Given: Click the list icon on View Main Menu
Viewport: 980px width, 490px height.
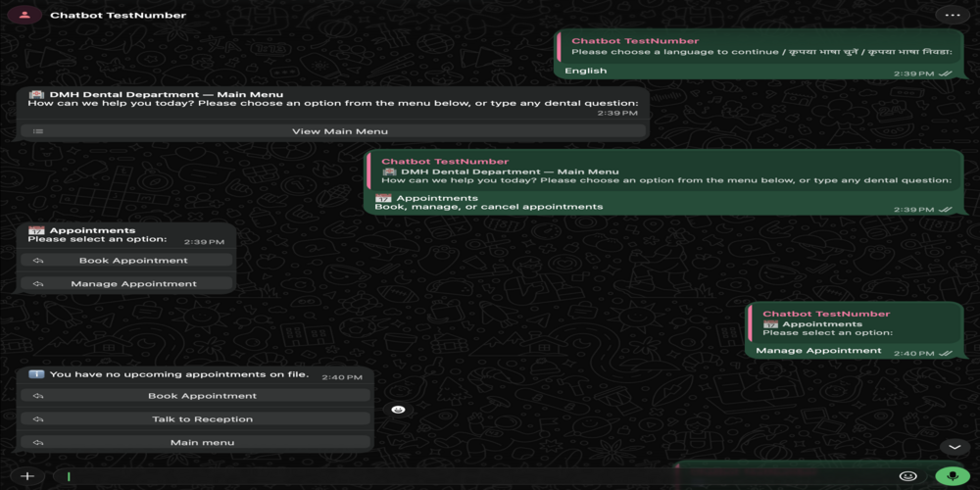Looking at the screenshot, I should tap(38, 131).
